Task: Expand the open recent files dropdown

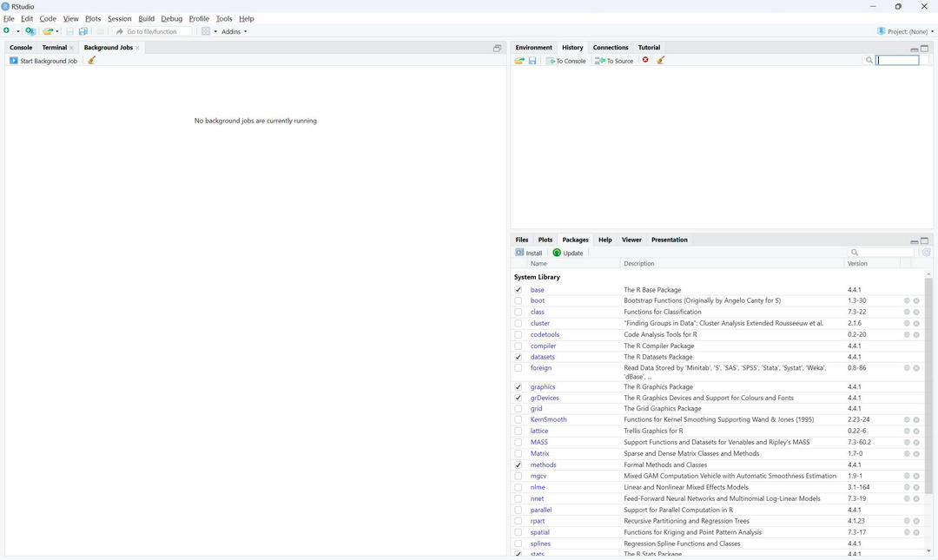Action: tap(56, 30)
